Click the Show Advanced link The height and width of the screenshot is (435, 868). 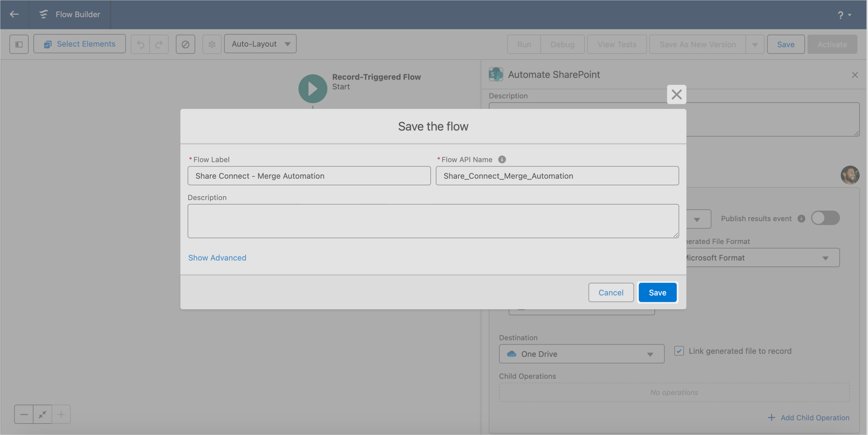[x=217, y=258]
